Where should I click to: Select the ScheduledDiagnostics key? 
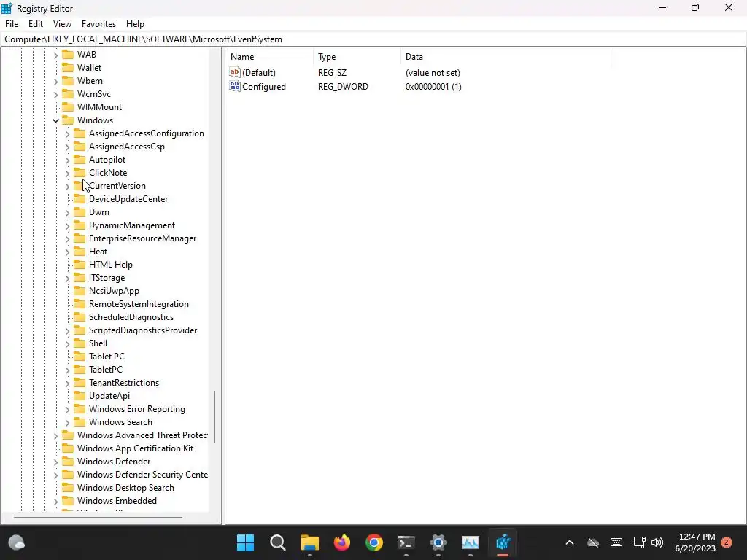(x=131, y=317)
